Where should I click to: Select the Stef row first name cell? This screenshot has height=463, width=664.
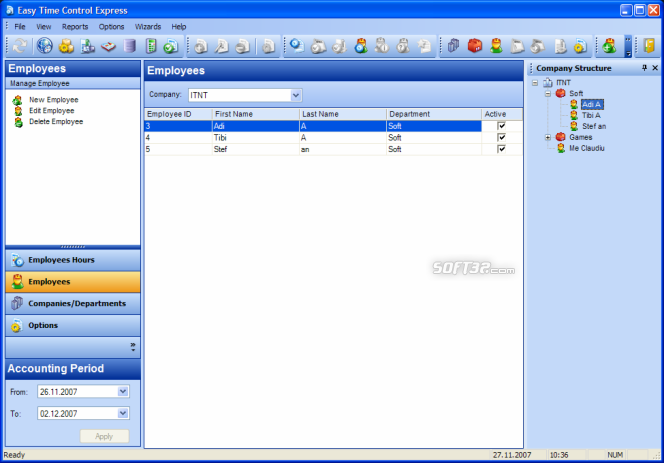click(256, 149)
